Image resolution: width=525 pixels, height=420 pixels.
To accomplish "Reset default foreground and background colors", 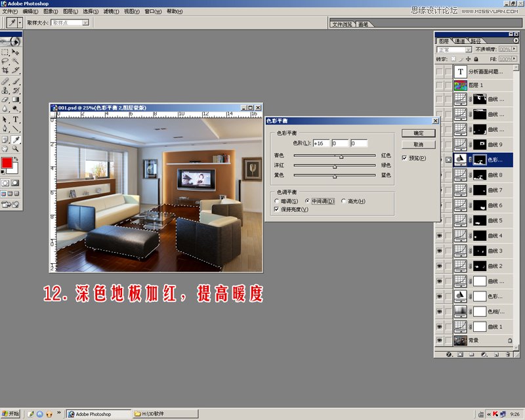I will pos(3,172).
